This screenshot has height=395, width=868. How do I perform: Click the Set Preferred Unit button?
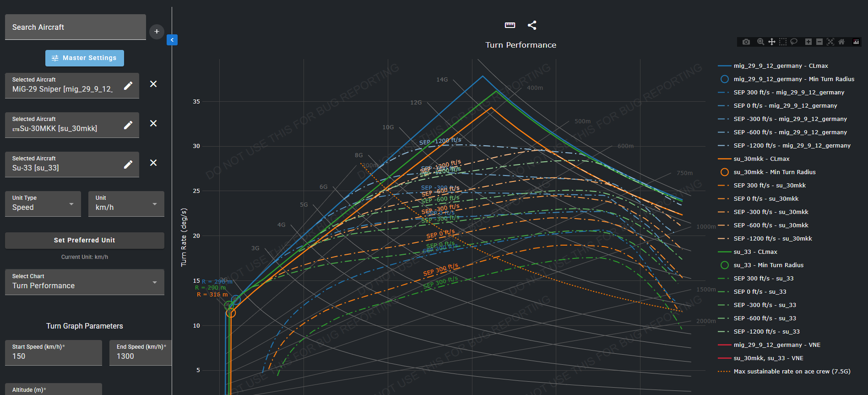85,240
